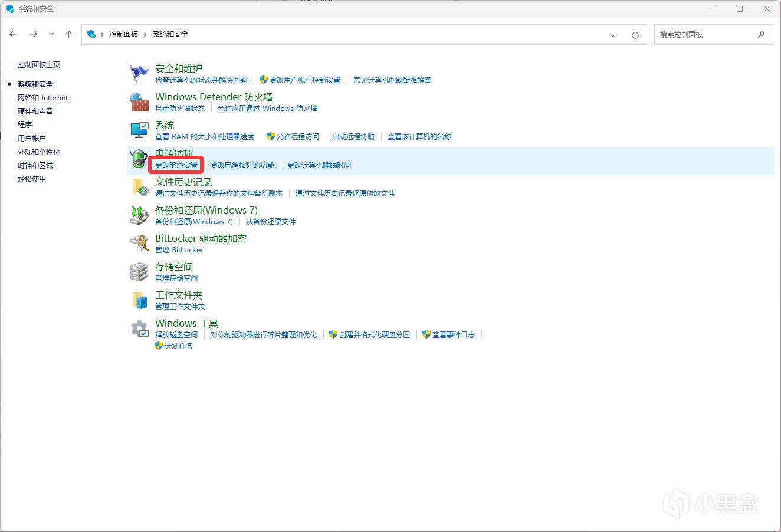Select 轻松使用 in the sidebar
This screenshot has height=532, width=781.
click(32, 179)
